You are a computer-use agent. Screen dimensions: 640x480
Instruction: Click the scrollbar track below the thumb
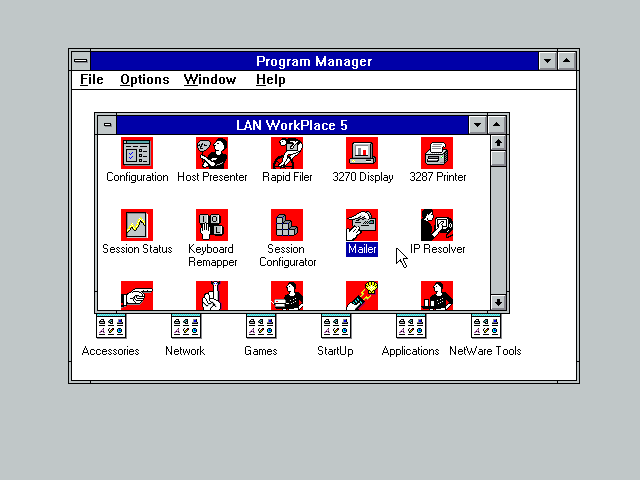(498, 231)
